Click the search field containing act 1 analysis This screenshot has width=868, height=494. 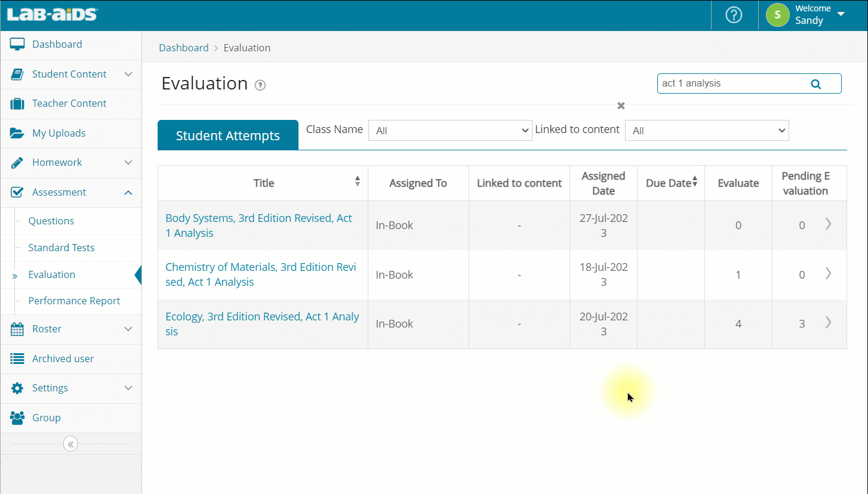[x=731, y=84]
